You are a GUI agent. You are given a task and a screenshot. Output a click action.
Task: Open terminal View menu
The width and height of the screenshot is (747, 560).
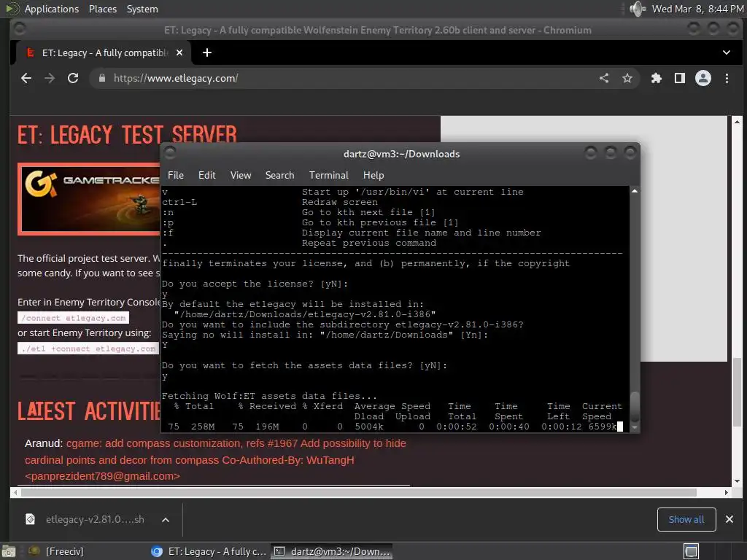point(241,175)
